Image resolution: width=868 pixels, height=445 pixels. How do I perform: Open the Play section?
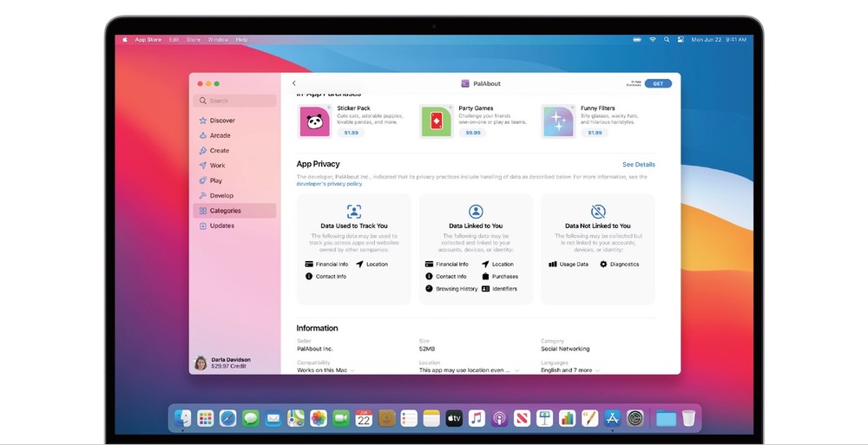(x=234, y=180)
